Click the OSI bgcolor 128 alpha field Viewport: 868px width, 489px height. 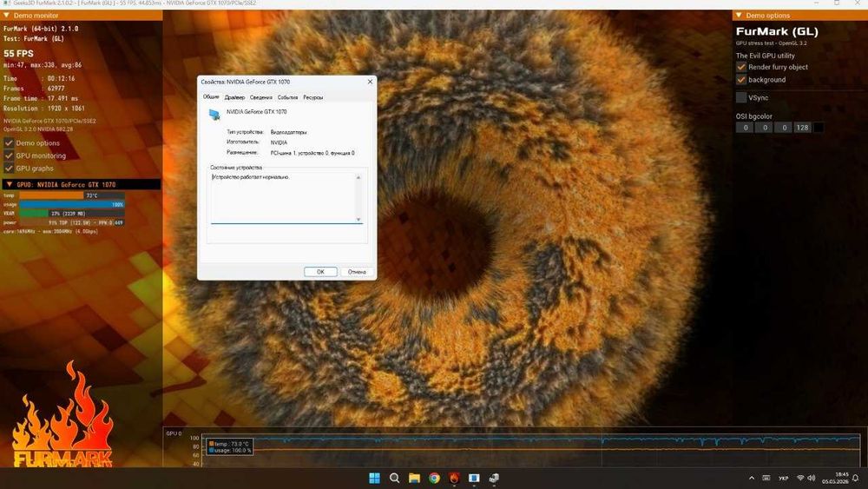(802, 128)
